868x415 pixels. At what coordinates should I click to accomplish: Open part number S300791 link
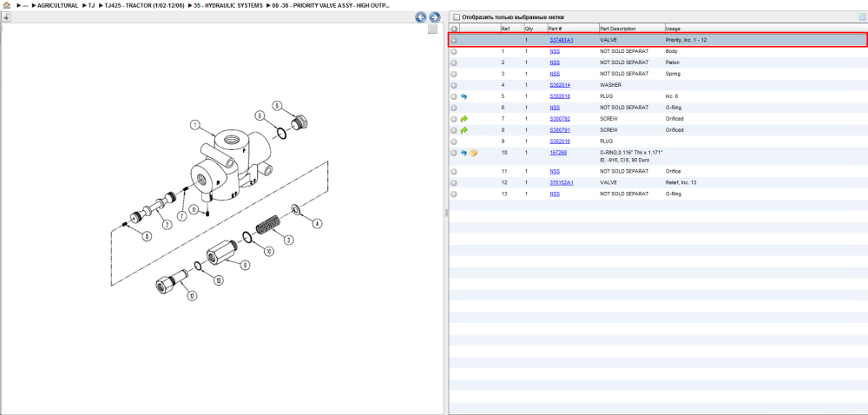tap(560, 130)
